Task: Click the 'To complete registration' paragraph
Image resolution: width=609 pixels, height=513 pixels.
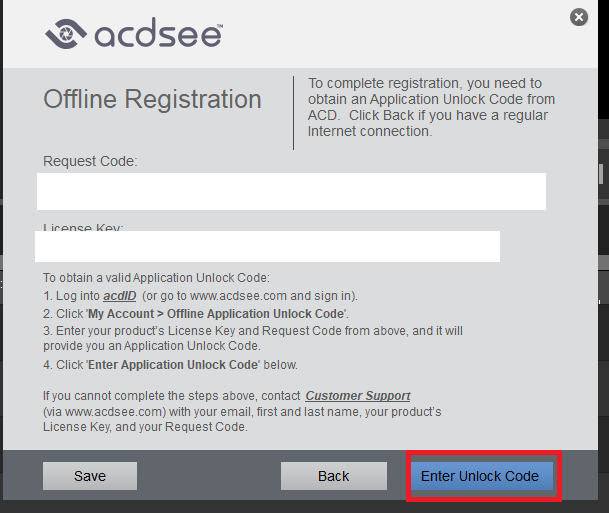Action: 430,107
